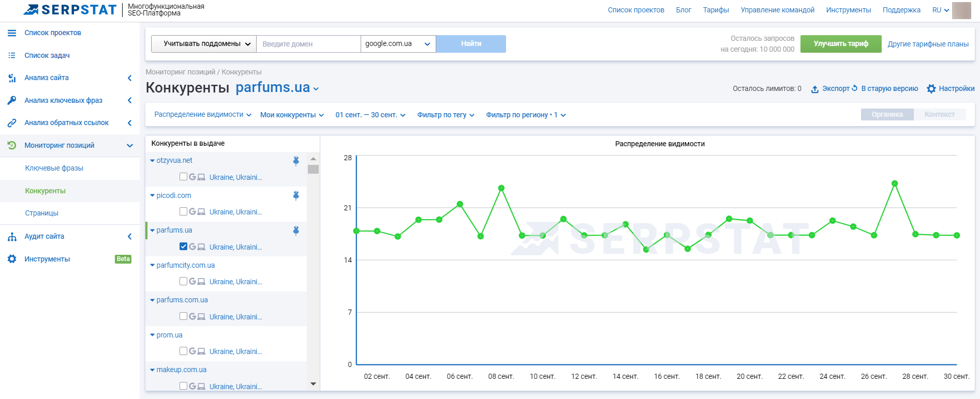Click in the Введите домен input field
980x399 pixels.
click(x=308, y=44)
